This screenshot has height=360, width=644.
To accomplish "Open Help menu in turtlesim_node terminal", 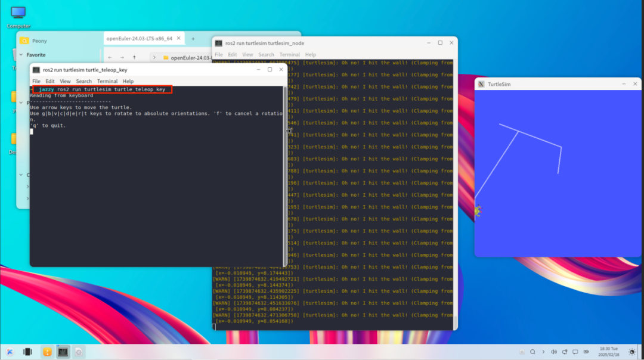I will [311, 55].
